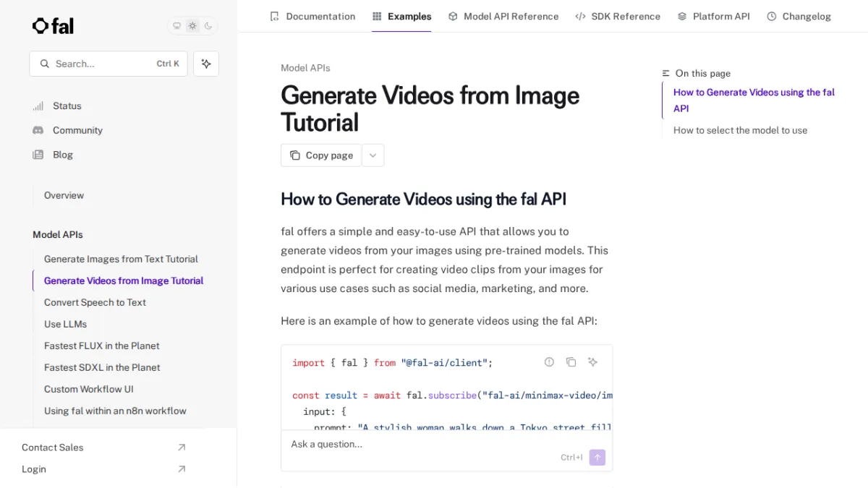Open the AI assistant sparkle button beside Search
This screenshot has width=868, height=488.
tap(206, 64)
